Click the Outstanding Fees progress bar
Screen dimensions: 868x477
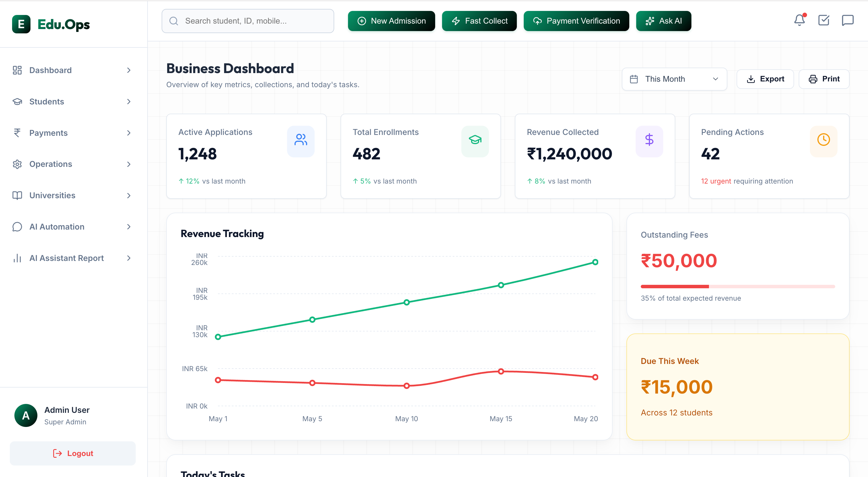(738, 286)
